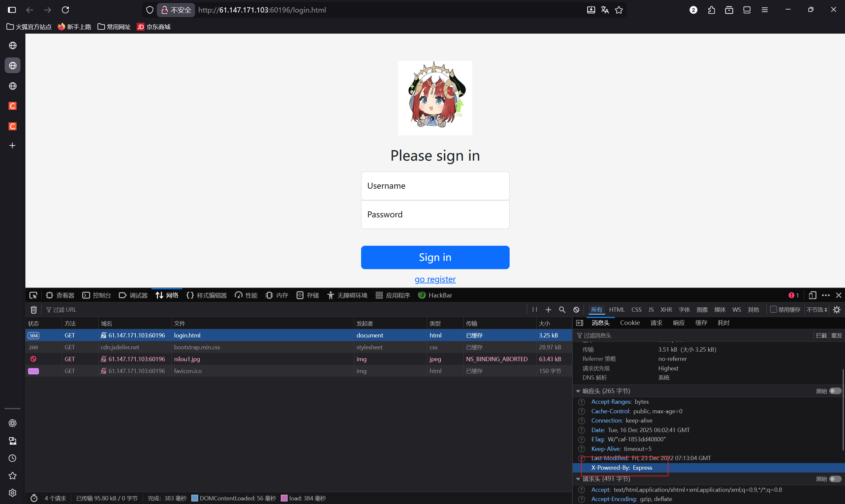Switch to the Cookie tab
Viewport: 845px width, 504px height.
(629, 323)
